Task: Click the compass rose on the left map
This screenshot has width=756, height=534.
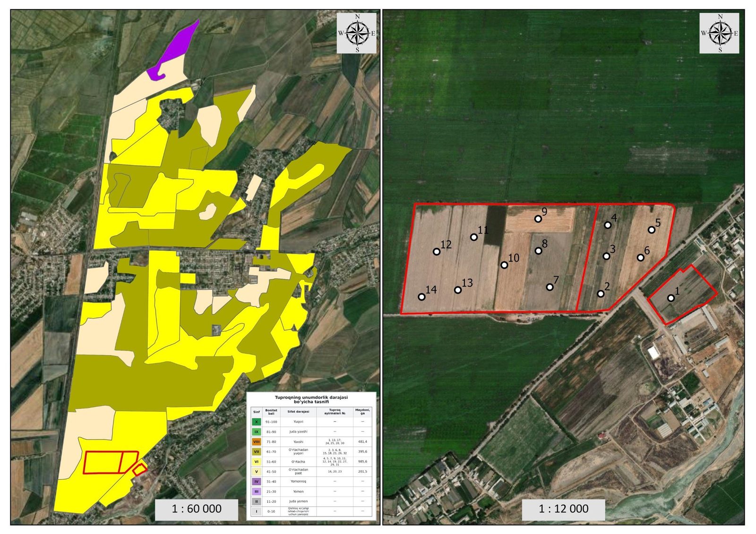Action: click(357, 33)
